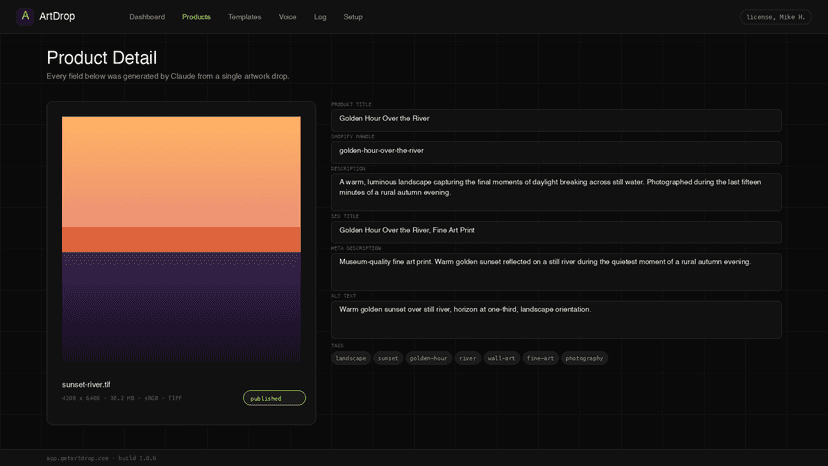Viewport: 828px width, 466px height.
Task: Edit the Meta Description text area
Action: click(556, 272)
